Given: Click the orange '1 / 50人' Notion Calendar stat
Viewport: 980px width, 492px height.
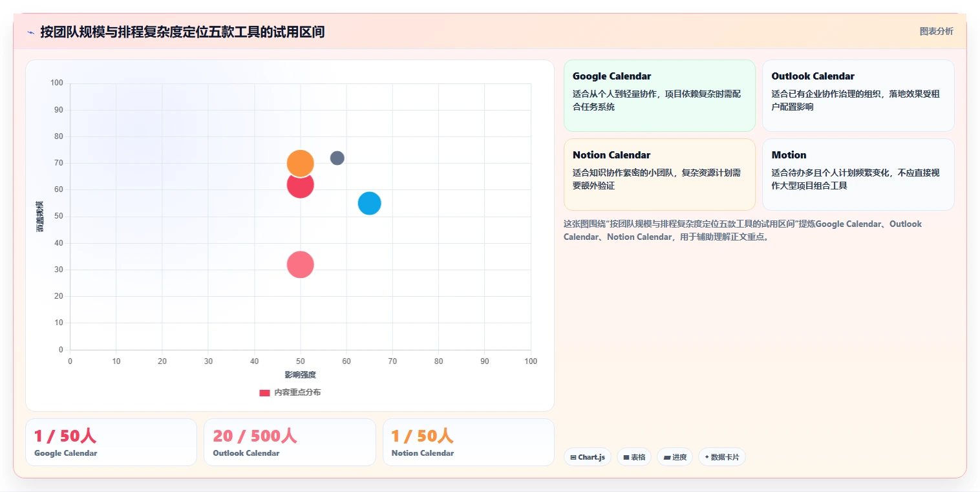Looking at the screenshot, I should point(423,436).
